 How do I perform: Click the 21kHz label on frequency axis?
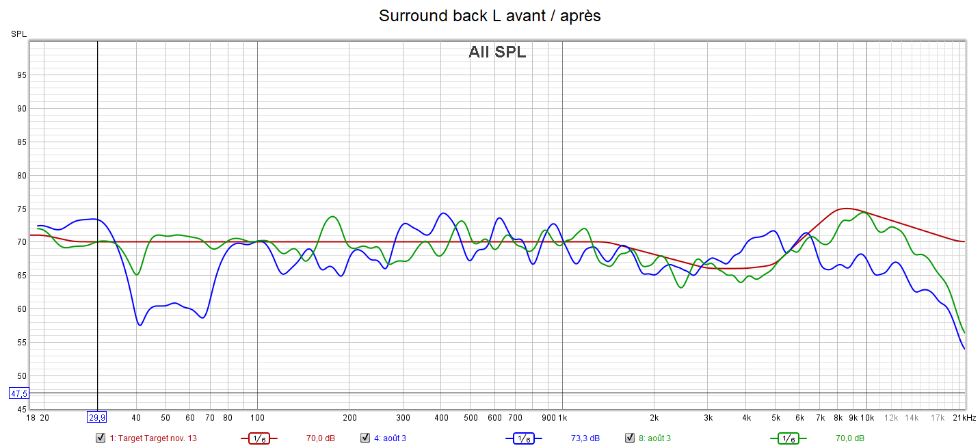(964, 417)
